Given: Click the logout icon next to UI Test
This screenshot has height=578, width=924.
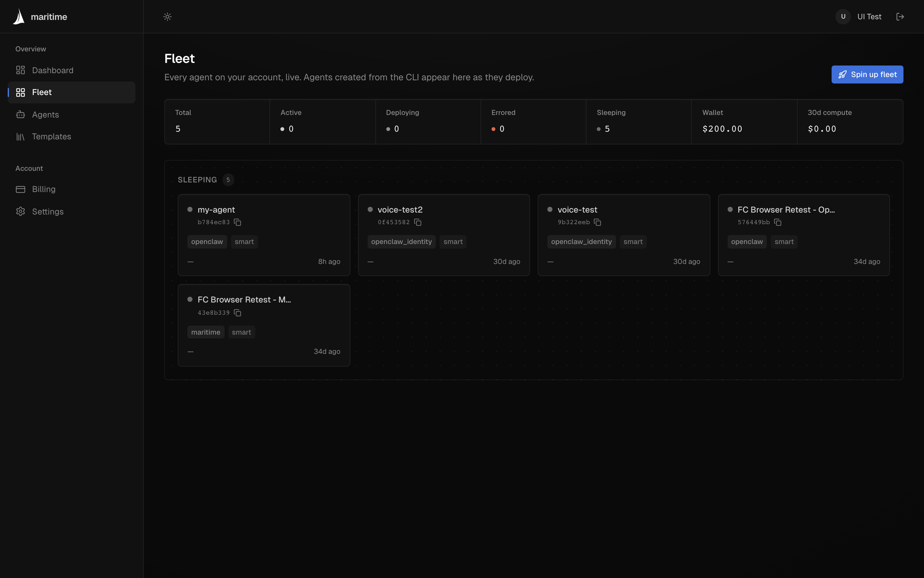Looking at the screenshot, I should 900,16.
